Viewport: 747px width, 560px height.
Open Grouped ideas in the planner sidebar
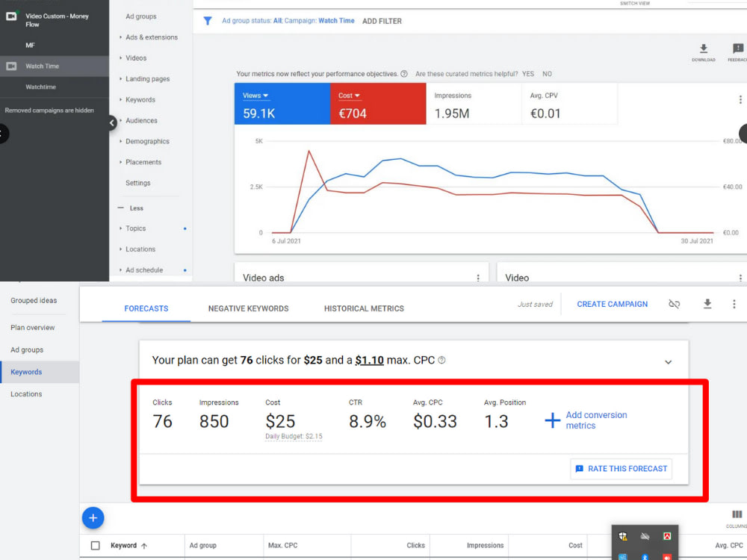tap(34, 300)
